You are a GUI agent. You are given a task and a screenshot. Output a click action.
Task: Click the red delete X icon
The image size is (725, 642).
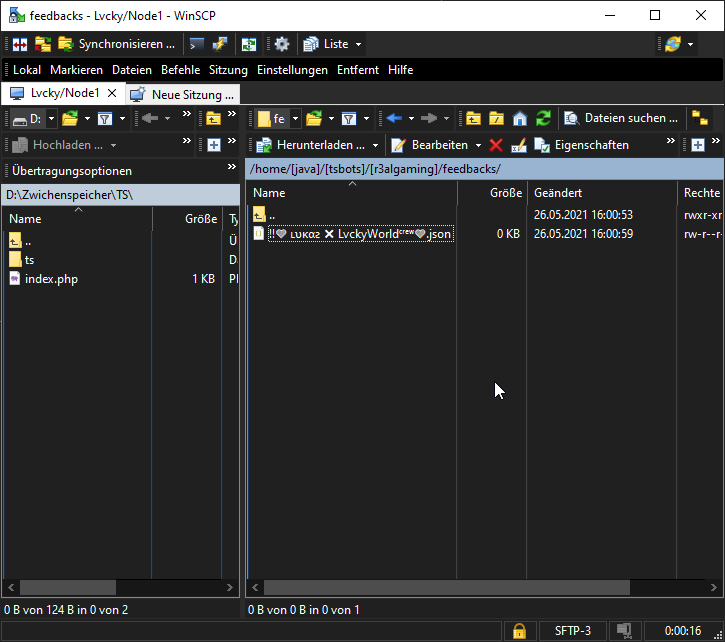click(x=496, y=145)
